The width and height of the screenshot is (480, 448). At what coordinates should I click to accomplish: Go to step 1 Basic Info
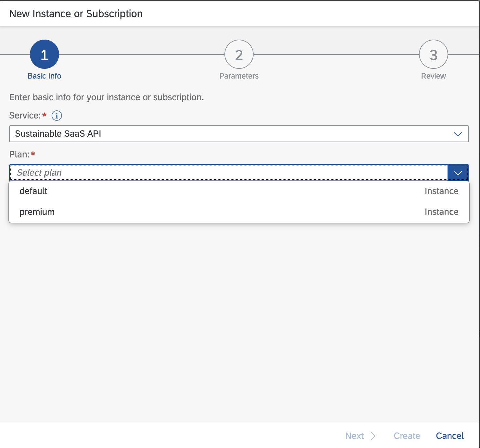(x=44, y=60)
